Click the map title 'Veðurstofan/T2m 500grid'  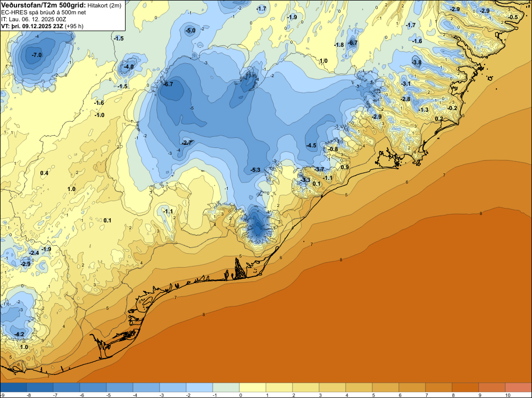(43, 5)
